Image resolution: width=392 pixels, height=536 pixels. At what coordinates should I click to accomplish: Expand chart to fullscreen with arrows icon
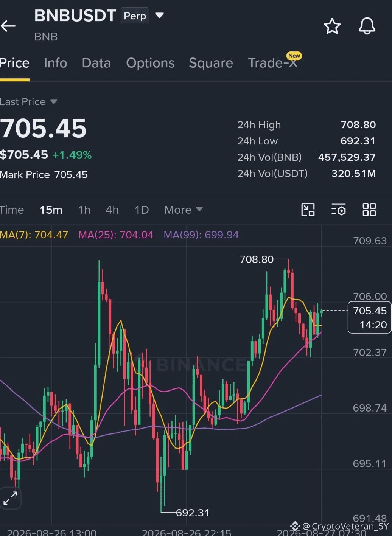pos(10,499)
